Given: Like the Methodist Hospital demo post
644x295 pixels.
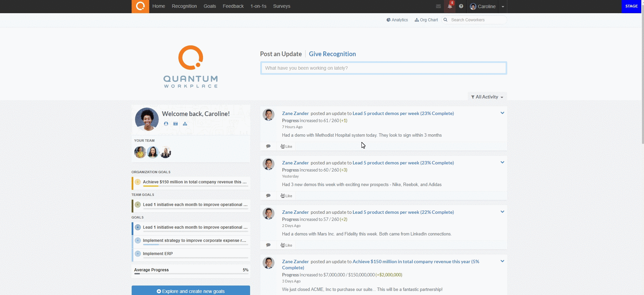Looking at the screenshot, I should tap(286, 146).
